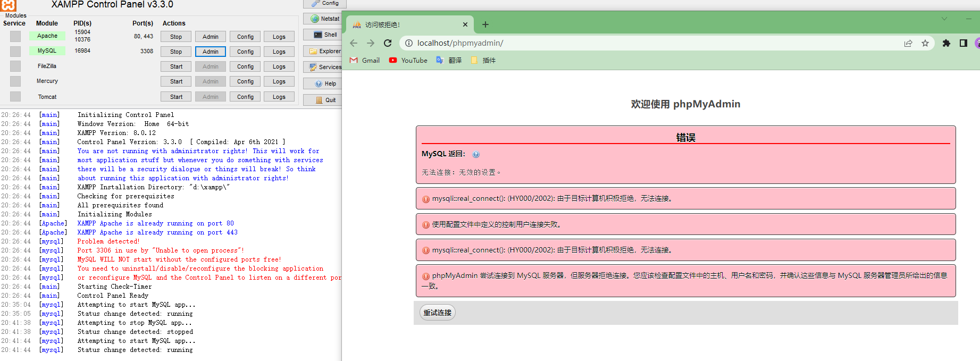Click log line 'Control Panel Ready'

113,296
